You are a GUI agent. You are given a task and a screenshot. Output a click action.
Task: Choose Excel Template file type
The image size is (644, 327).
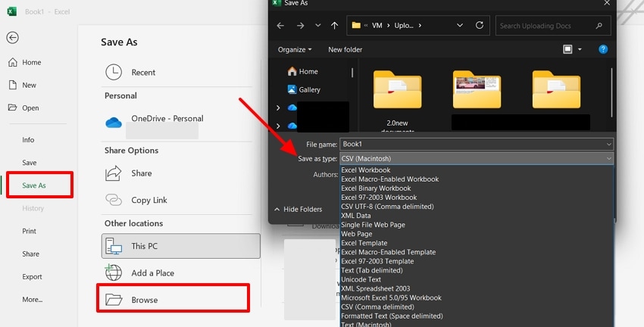(364, 243)
